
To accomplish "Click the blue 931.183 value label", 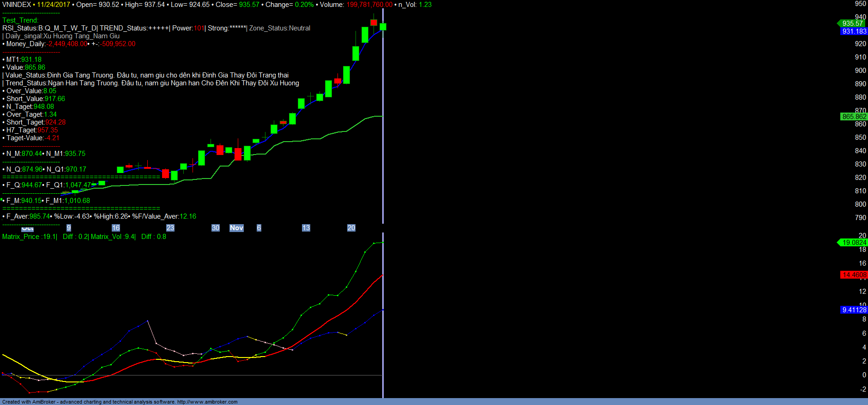I will click(x=854, y=31).
